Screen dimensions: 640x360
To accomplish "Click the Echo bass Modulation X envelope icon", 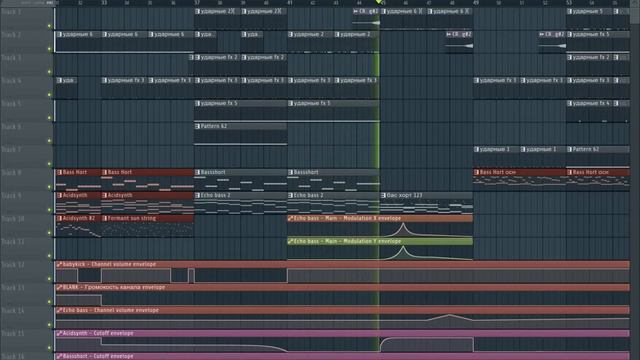I will tap(290, 218).
